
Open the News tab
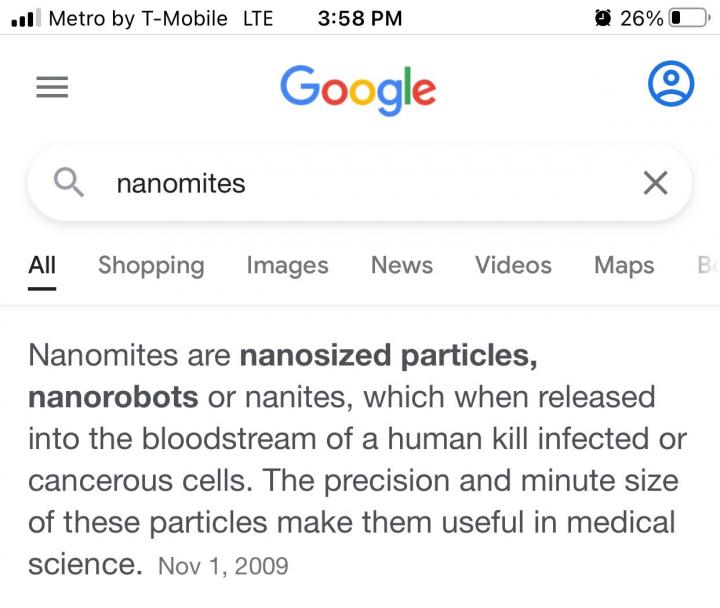click(x=402, y=265)
